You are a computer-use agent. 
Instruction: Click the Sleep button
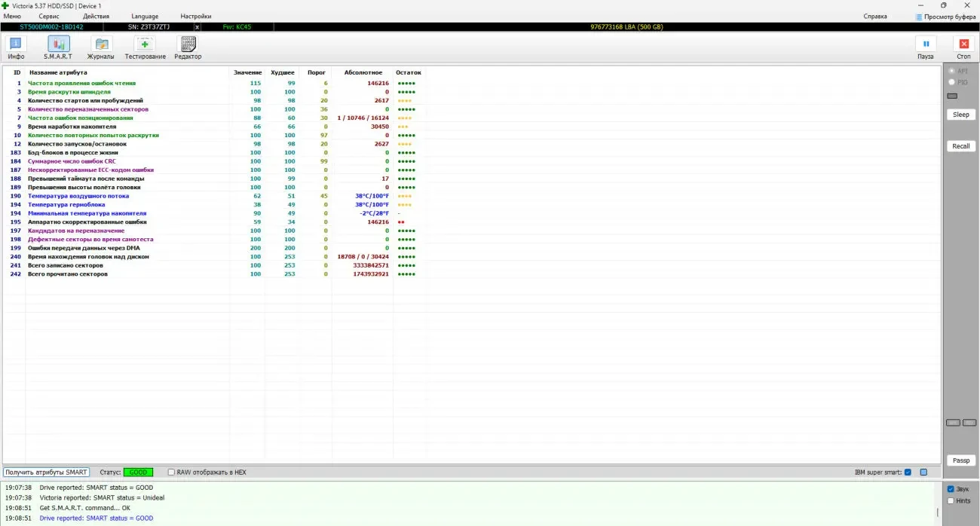pyautogui.click(x=961, y=115)
